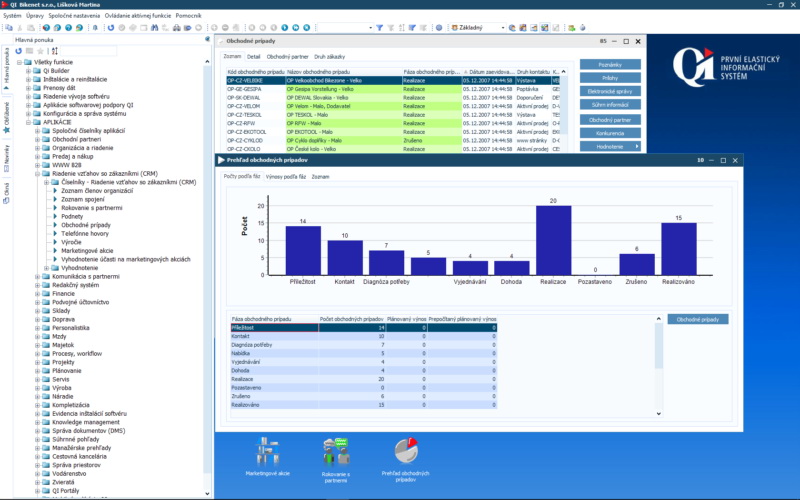Select 'OP DEWAL Slovakia - Velko' cell
The width and height of the screenshot is (800, 500).
tap(344, 98)
